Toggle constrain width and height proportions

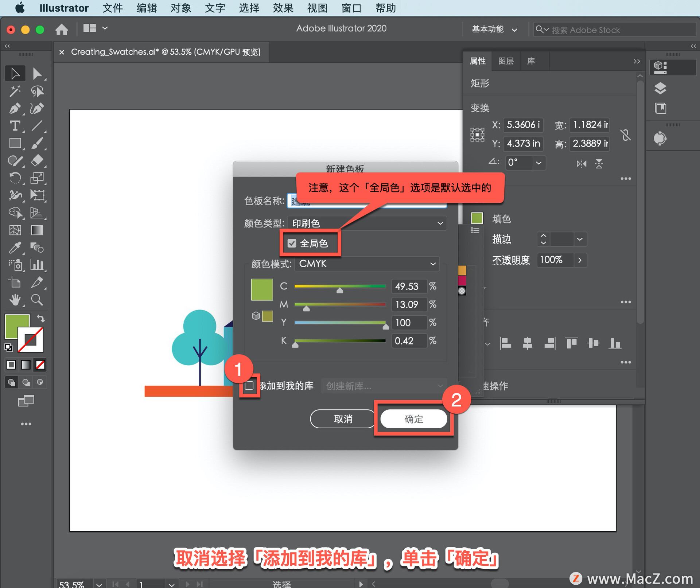pos(626,135)
